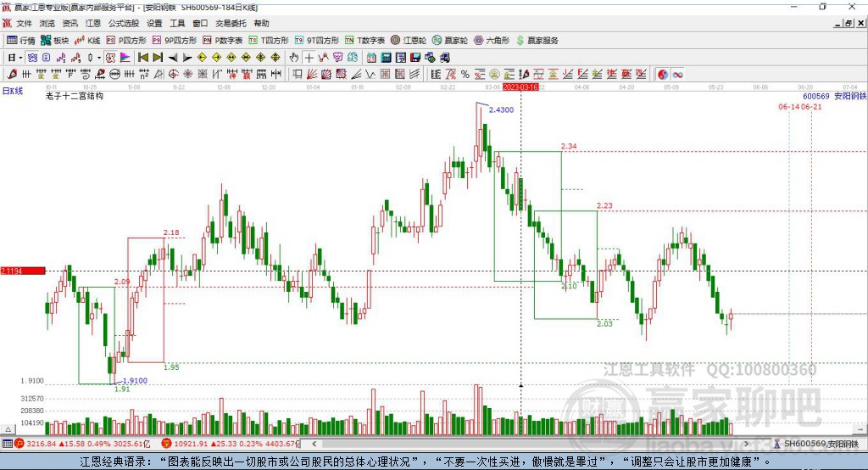Toggle the crosshair cursor tool
Screen dimensions: 868x470
[309, 58]
